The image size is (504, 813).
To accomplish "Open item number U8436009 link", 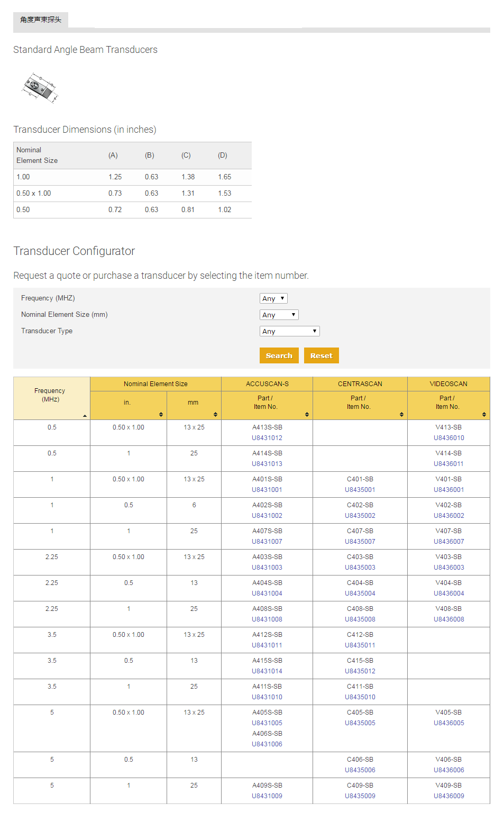I will point(449,796).
